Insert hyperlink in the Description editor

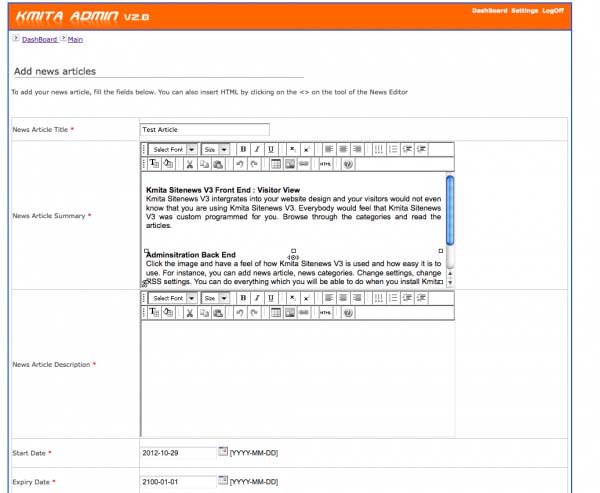304,312
